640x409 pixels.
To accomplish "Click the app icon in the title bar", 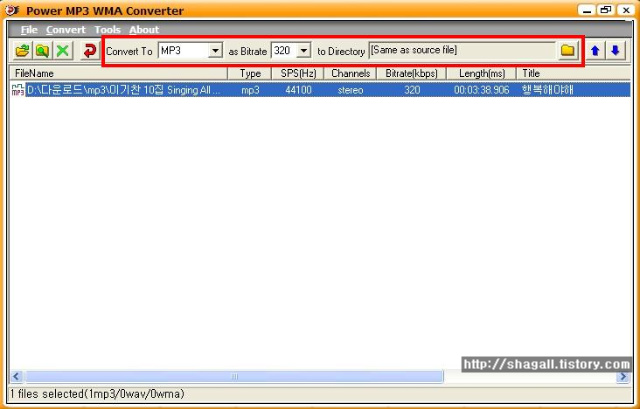I will click(12, 10).
